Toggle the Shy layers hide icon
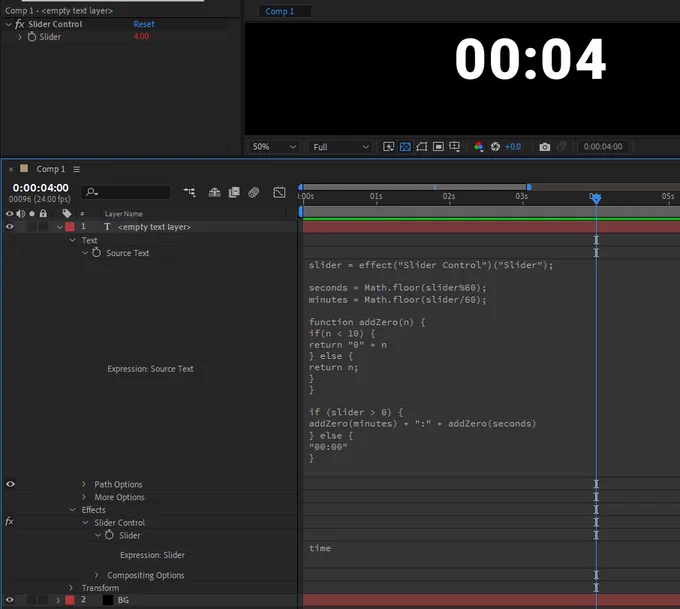The width and height of the screenshot is (680, 609). [x=214, y=192]
